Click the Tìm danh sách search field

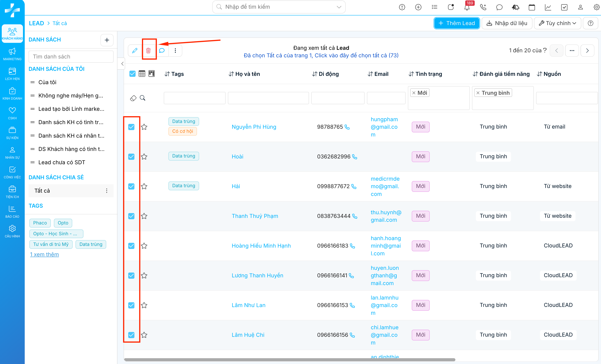[x=71, y=57]
